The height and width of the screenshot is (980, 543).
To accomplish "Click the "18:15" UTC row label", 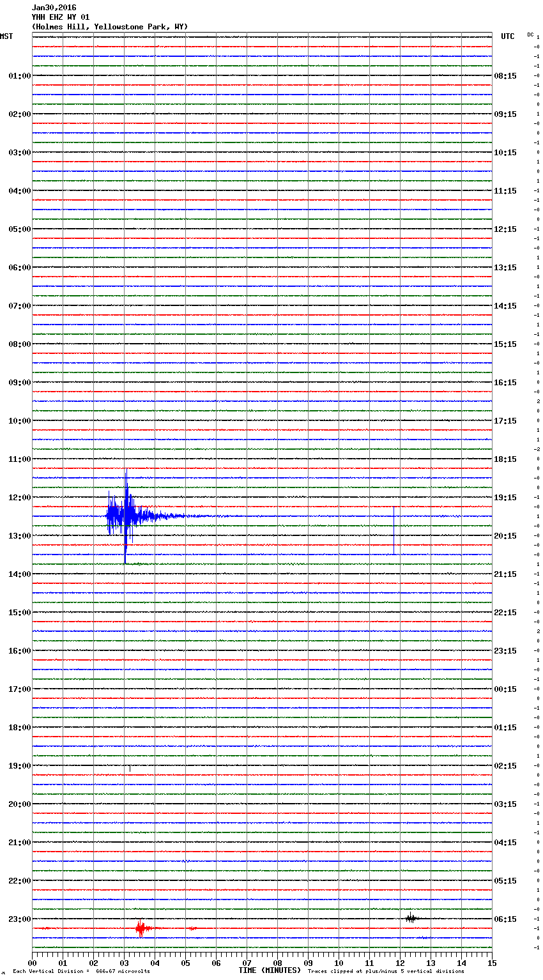I will coord(505,459).
